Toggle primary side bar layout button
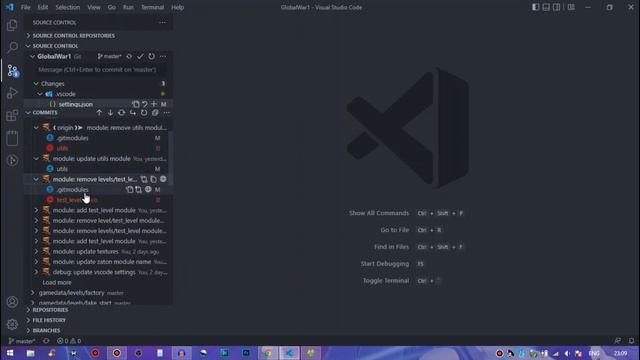The width and height of the screenshot is (640, 360). click(x=536, y=7)
